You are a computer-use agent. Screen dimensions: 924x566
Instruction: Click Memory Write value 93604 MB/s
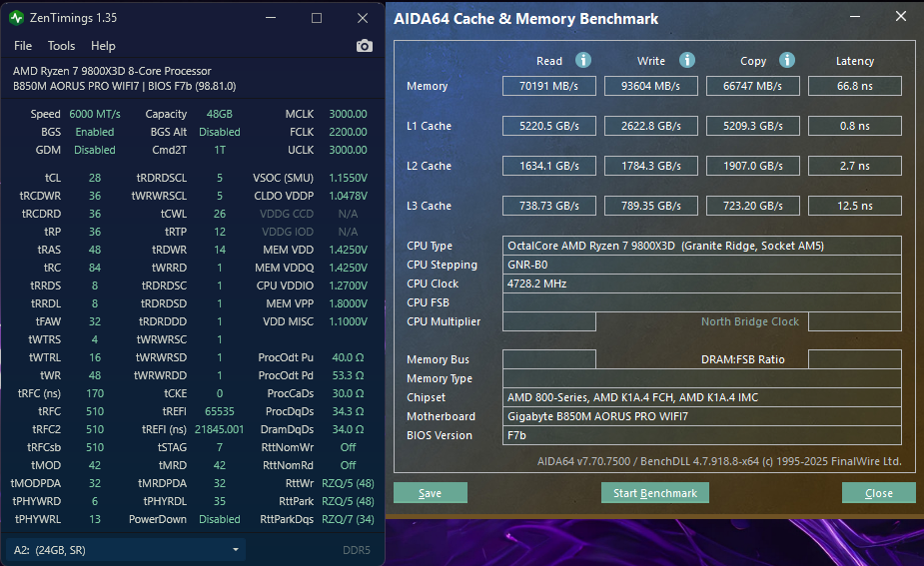click(651, 86)
